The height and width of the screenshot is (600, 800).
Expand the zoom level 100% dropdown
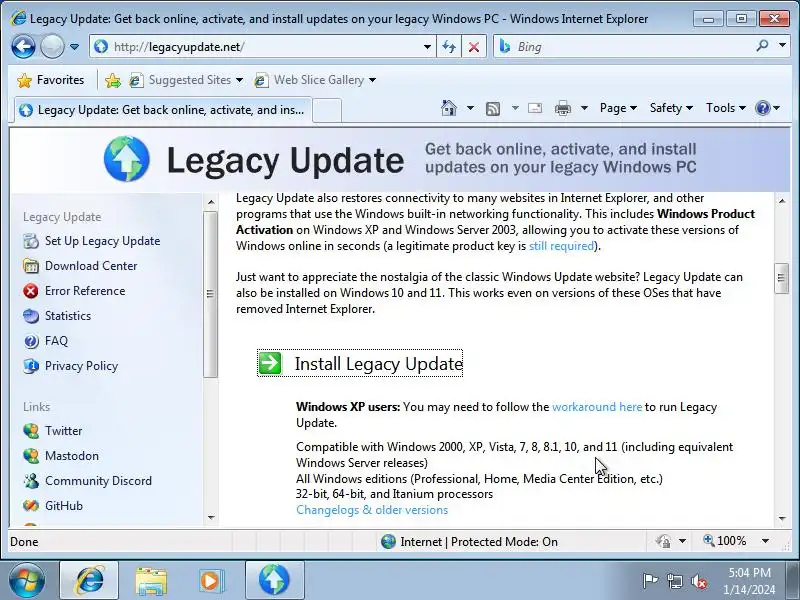point(765,541)
